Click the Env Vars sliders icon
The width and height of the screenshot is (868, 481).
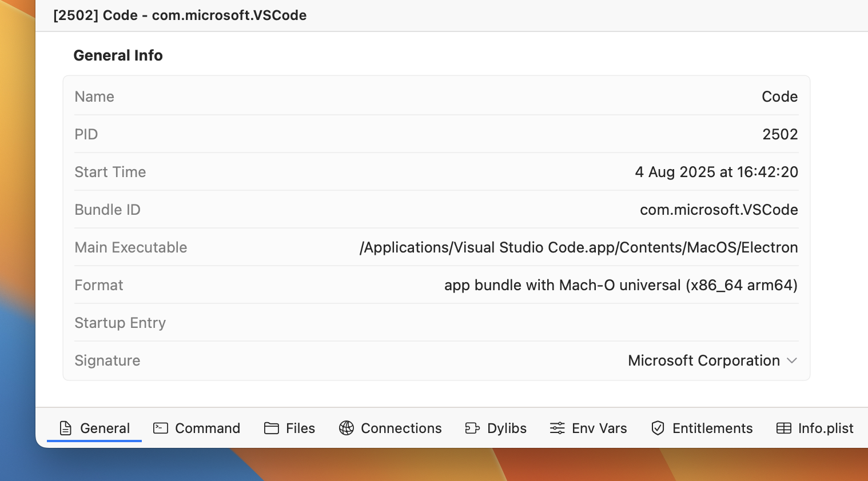(x=557, y=428)
